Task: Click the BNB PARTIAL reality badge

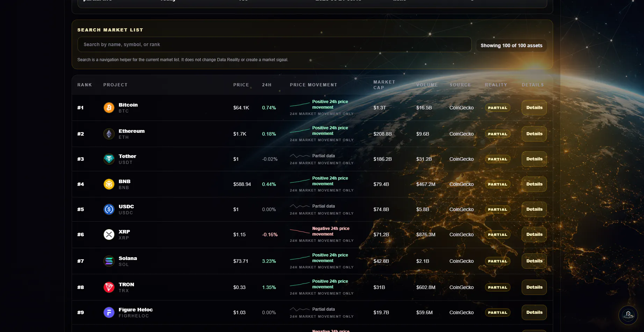Action: [x=498, y=184]
